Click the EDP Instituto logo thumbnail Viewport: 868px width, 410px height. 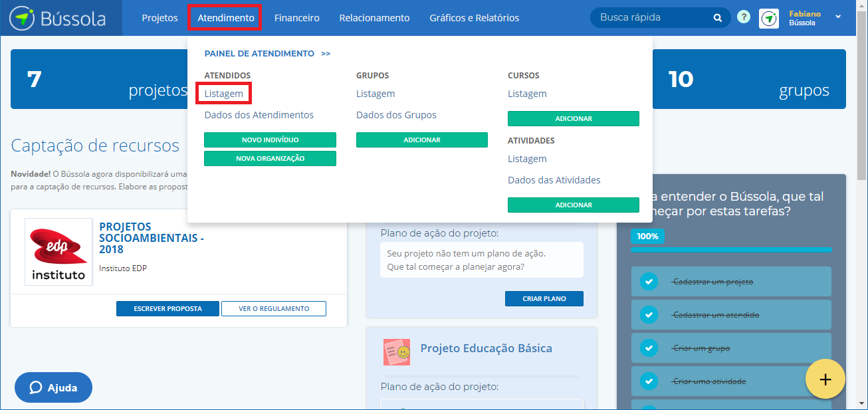[x=58, y=252]
